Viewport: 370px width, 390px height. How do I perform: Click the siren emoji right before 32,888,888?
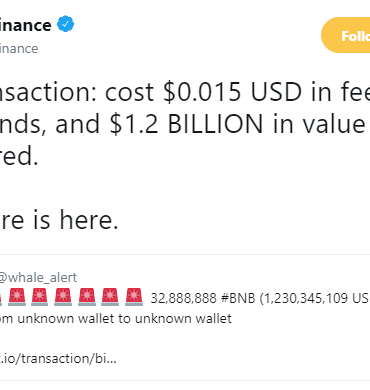coord(134,297)
